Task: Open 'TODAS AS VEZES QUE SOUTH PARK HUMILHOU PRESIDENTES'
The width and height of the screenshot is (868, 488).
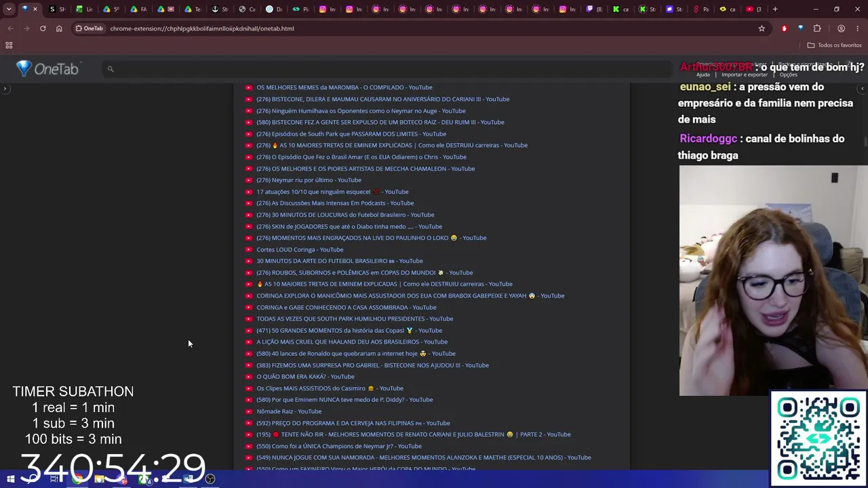Action: [x=355, y=319]
